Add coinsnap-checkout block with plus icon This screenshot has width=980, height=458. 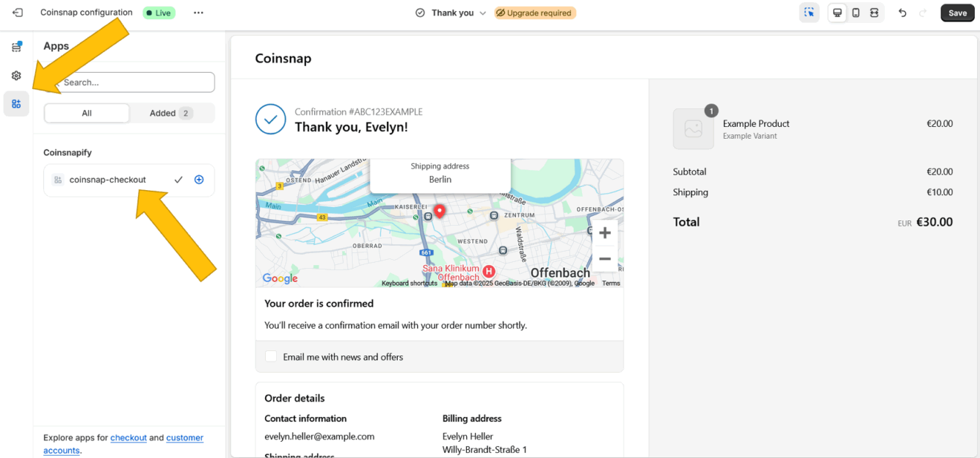pyautogui.click(x=199, y=180)
